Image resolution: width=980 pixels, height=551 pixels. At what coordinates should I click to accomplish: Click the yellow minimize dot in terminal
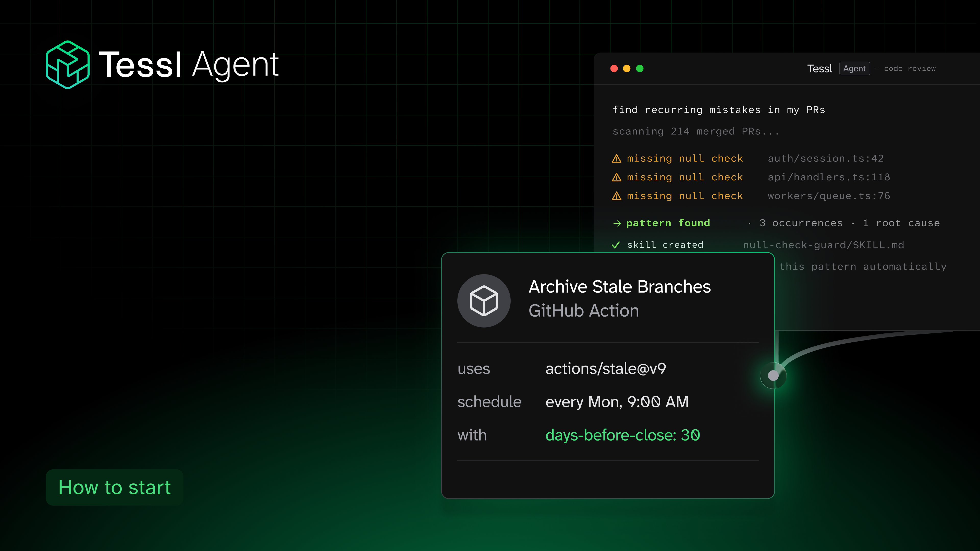627,68
